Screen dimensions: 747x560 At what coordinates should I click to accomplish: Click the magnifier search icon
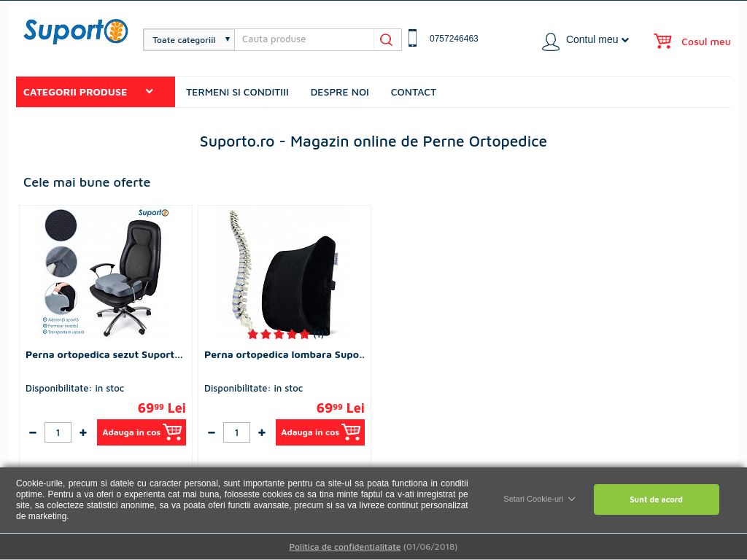coord(387,39)
